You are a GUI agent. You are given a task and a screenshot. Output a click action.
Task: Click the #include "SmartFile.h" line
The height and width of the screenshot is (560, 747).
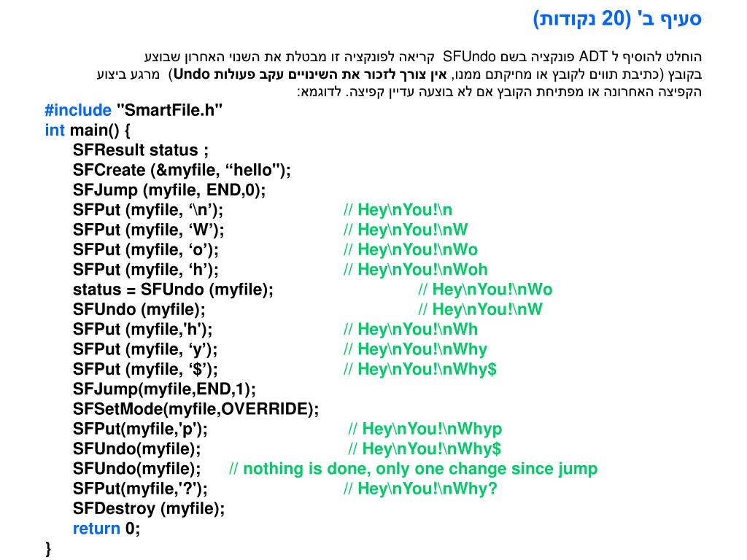(x=133, y=110)
